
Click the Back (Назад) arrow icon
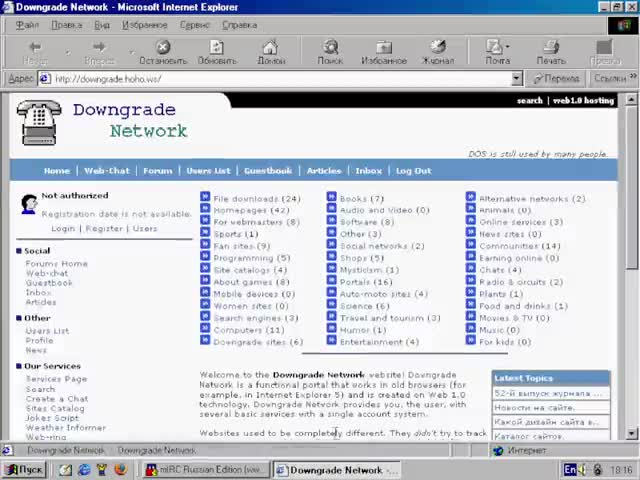pyautogui.click(x=34, y=47)
